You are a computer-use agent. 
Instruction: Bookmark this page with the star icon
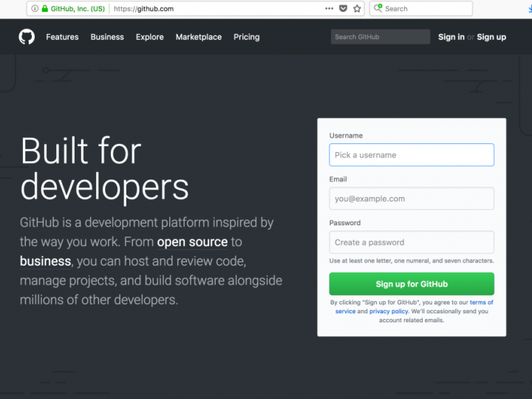(x=357, y=8)
